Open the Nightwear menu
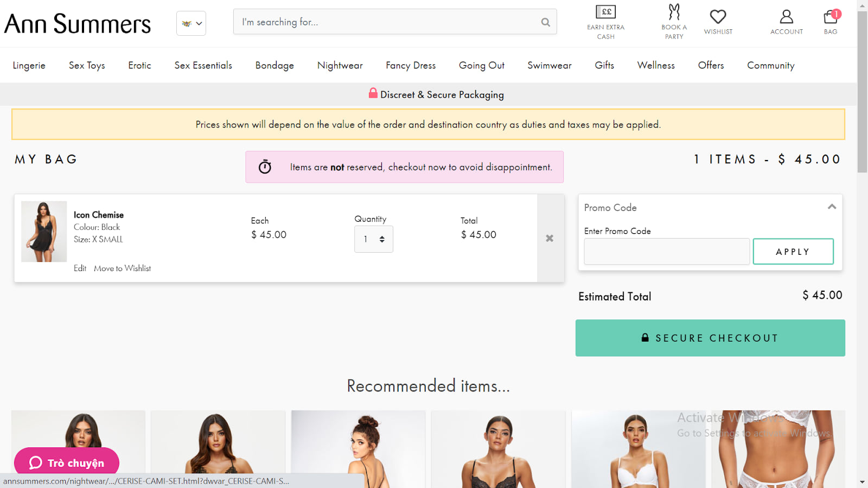This screenshot has height=488, width=868. [340, 66]
